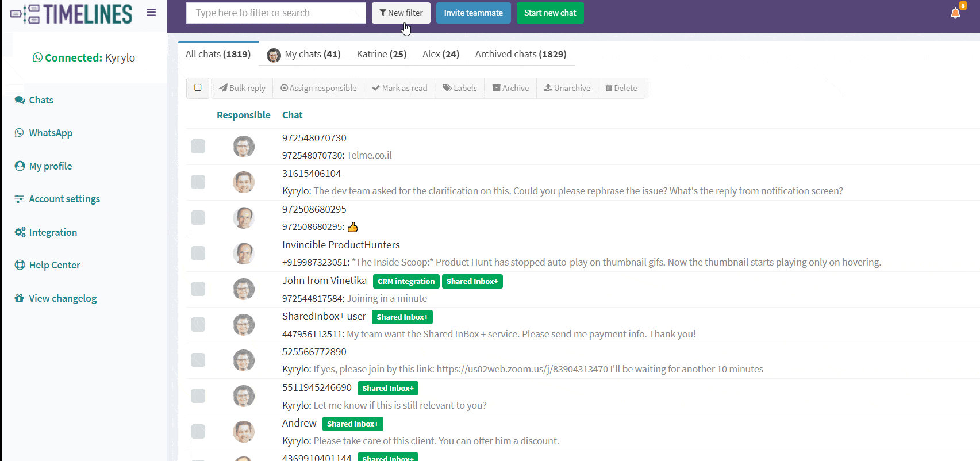The image size is (980, 461).
Task: Tick the select-all chats checkbox
Action: coord(198,88)
